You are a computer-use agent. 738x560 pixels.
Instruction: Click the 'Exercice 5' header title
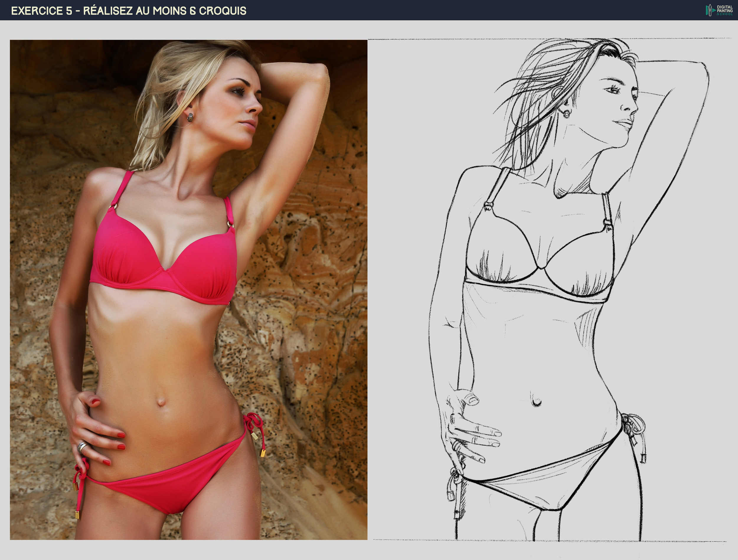(x=42, y=11)
